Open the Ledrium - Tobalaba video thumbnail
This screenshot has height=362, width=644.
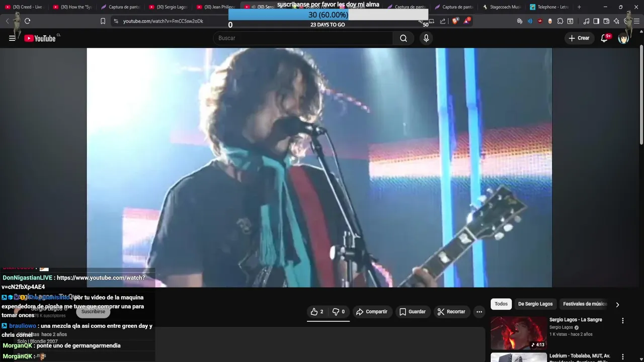point(518,357)
